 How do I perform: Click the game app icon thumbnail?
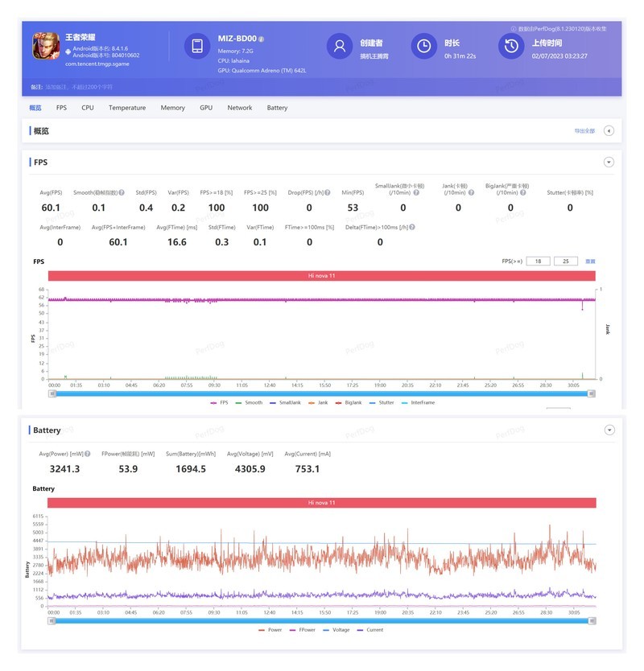(46, 46)
